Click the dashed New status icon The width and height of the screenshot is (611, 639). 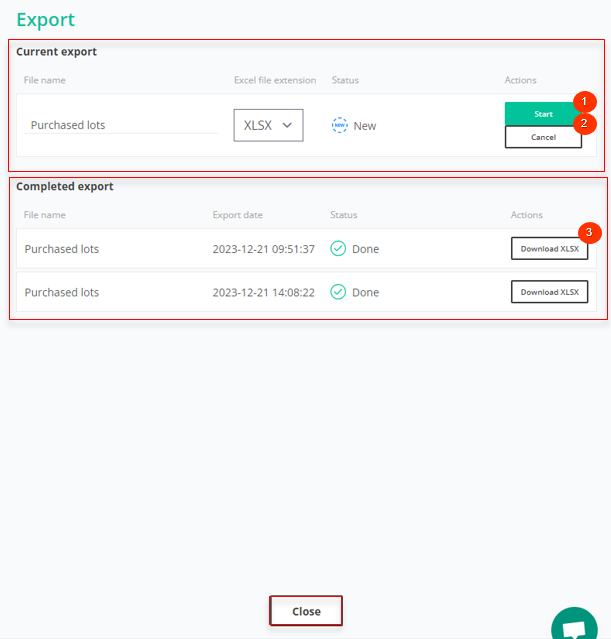pos(340,125)
